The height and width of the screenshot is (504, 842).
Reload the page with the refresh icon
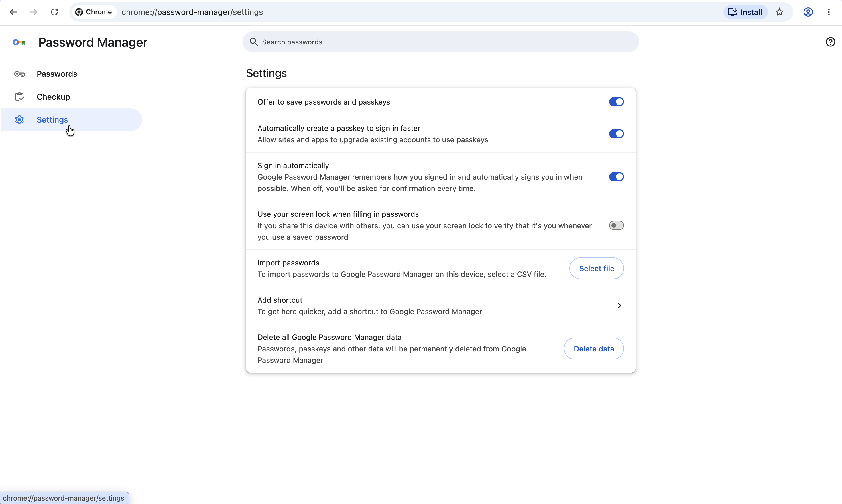tap(54, 12)
